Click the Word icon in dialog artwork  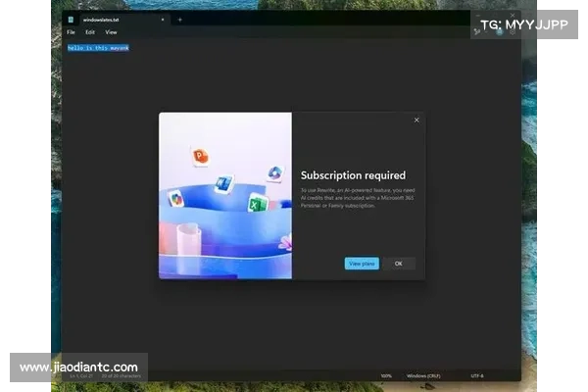pyautogui.click(x=223, y=183)
